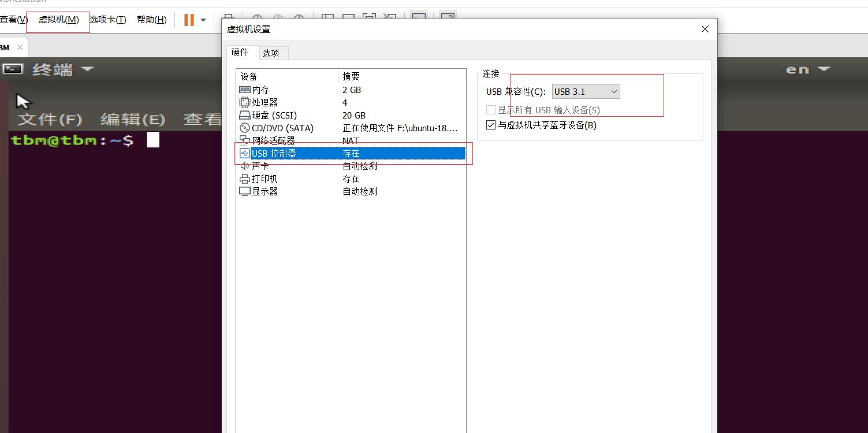Close the BM virtual machine tab

point(20,47)
